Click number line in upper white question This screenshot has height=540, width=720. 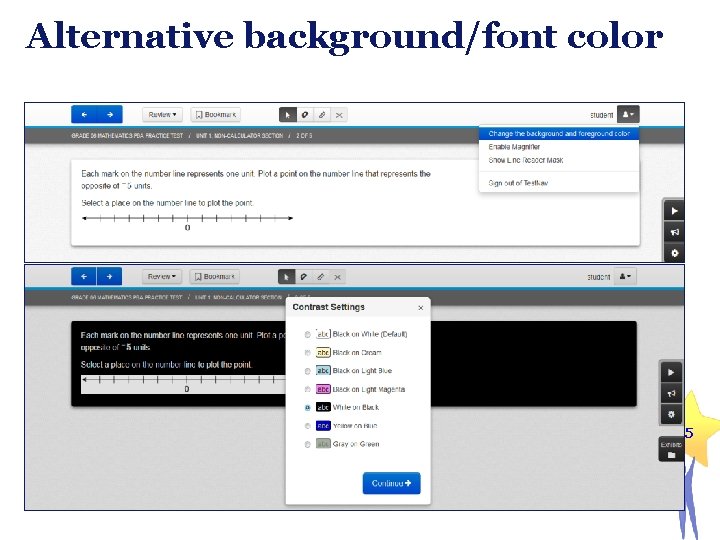pyautogui.click(x=187, y=218)
